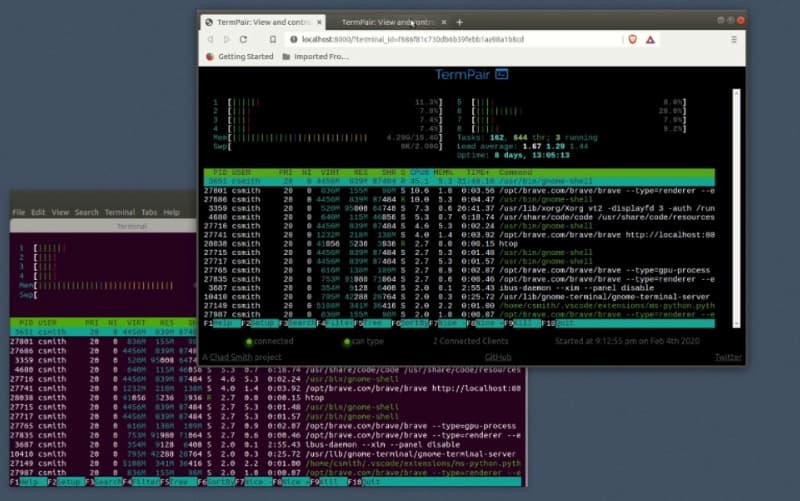This screenshot has height=501, width=800.
Task: Close the first TermPair browser tab
Action: point(319,22)
